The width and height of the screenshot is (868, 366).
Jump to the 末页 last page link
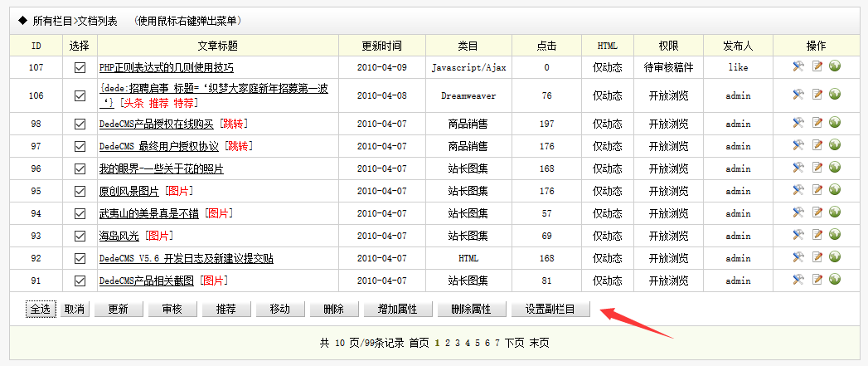click(x=539, y=343)
